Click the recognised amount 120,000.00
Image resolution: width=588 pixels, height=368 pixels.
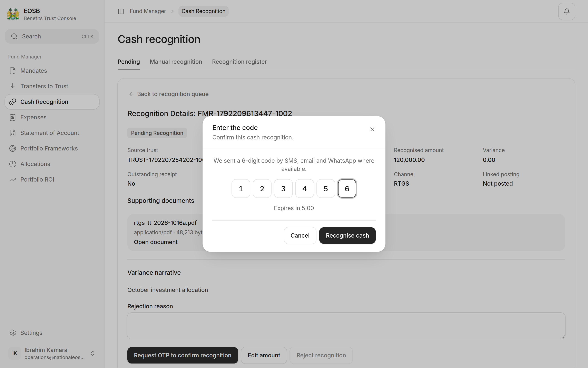(x=409, y=160)
